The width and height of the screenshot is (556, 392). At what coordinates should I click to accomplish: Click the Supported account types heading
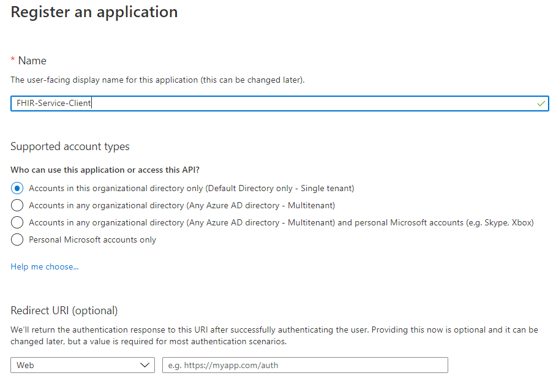(x=70, y=146)
